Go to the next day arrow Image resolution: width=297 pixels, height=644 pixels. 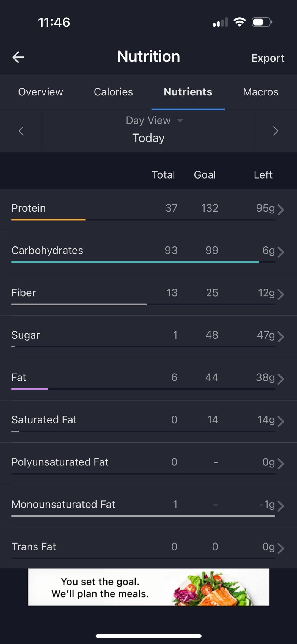(276, 131)
